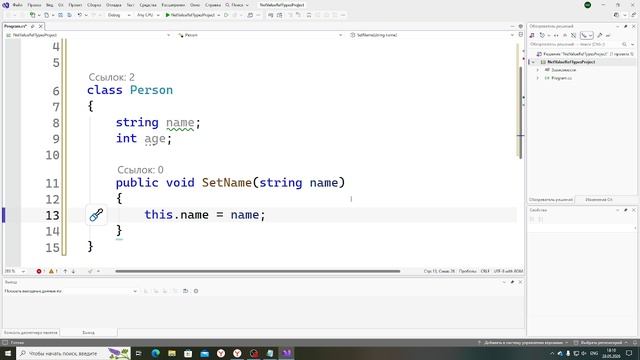
Task: Open the Справка menu
Action: 213,5
